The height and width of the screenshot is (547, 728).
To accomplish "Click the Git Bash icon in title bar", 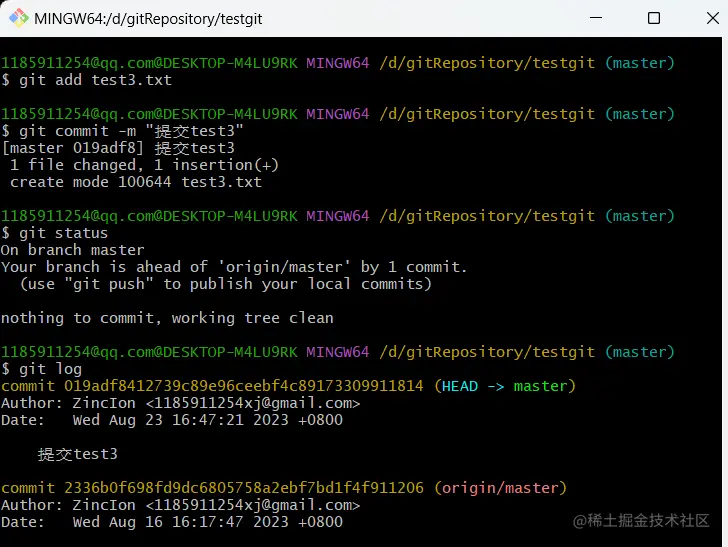I will (x=19, y=18).
